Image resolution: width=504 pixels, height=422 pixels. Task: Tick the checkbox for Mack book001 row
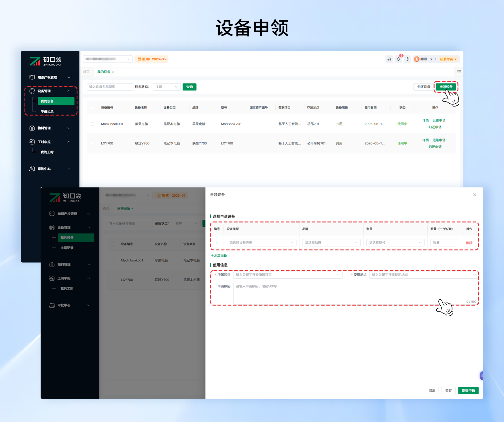[x=92, y=124]
